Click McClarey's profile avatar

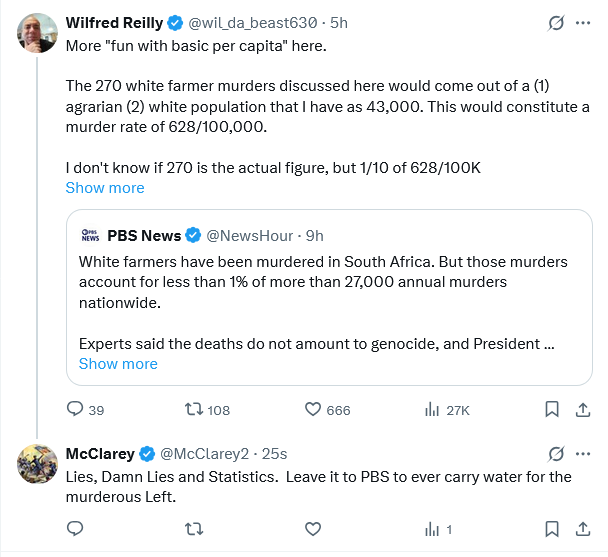pos(38,462)
